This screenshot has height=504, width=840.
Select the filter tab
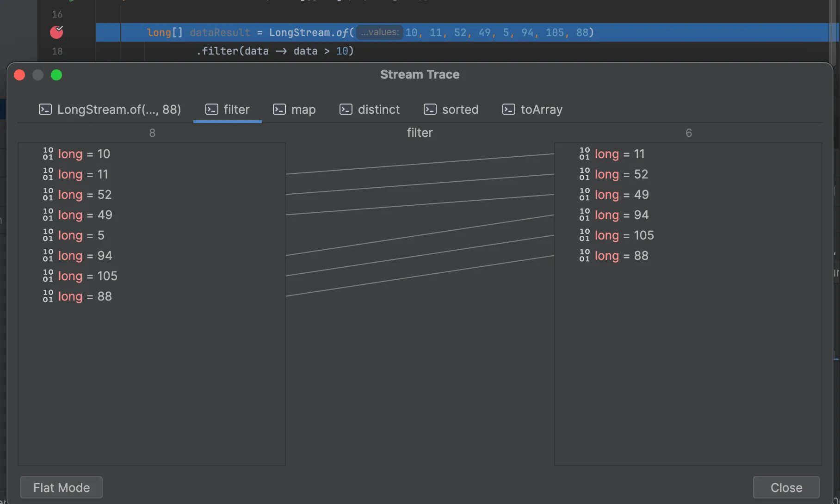pyautogui.click(x=227, y=110)
